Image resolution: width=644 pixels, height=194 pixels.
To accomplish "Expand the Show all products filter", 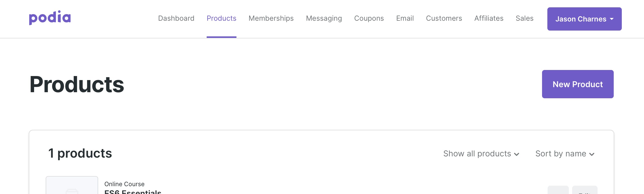I will [481, 154].
